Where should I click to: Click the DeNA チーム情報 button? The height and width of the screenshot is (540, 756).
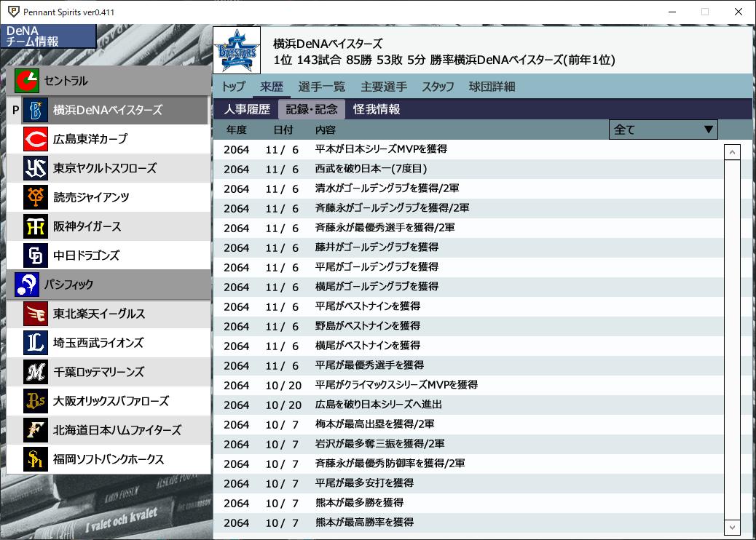tap(48, 36)
